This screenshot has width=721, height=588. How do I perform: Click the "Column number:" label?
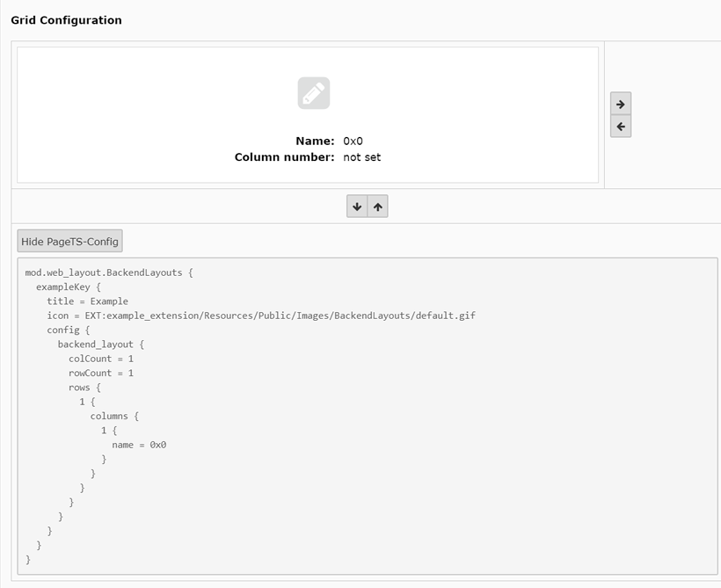pyautogui.click(x=284, y=157)
